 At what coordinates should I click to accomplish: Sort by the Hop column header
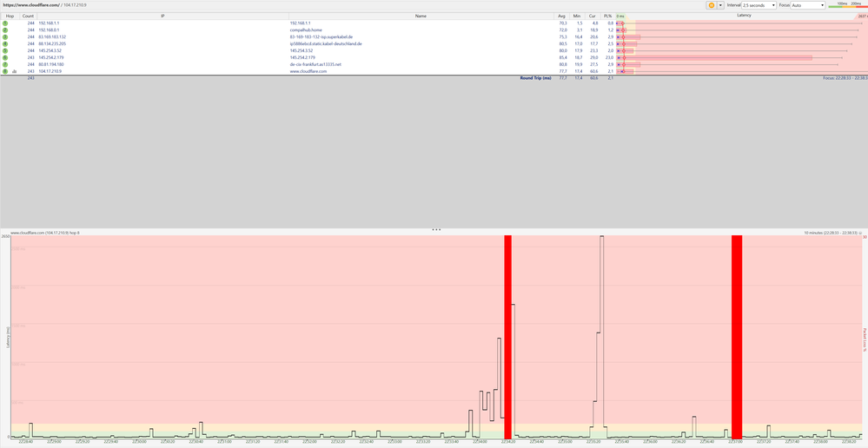[10, 16]
